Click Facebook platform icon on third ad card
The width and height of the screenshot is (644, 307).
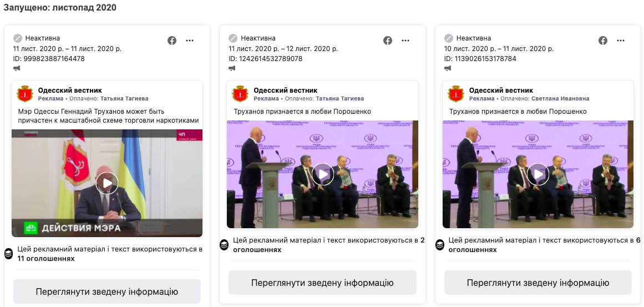coord(603,41)
